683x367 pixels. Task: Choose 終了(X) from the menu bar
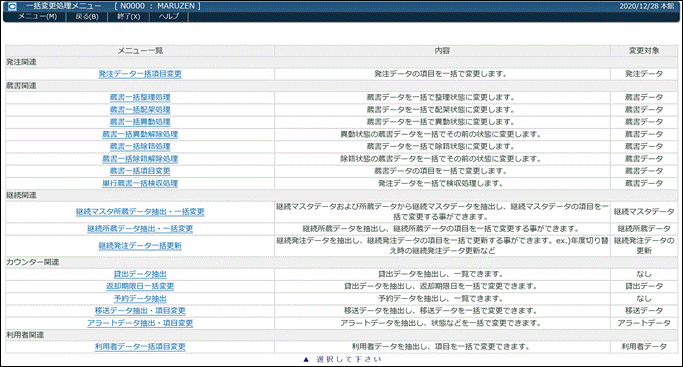(x=129, y=17)
